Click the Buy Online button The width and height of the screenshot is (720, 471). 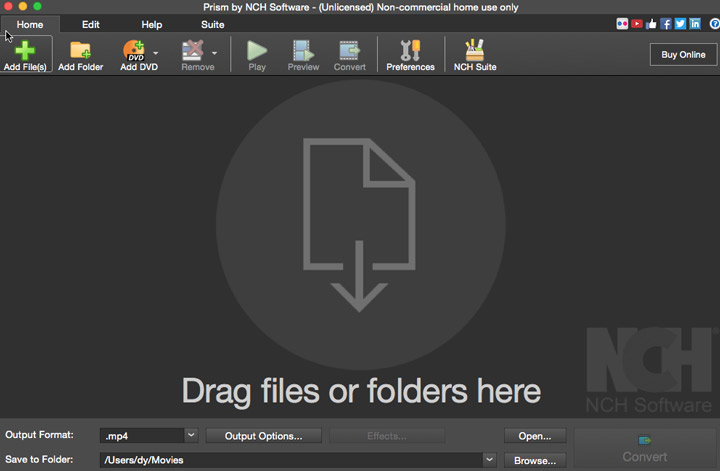click(683, 55)
